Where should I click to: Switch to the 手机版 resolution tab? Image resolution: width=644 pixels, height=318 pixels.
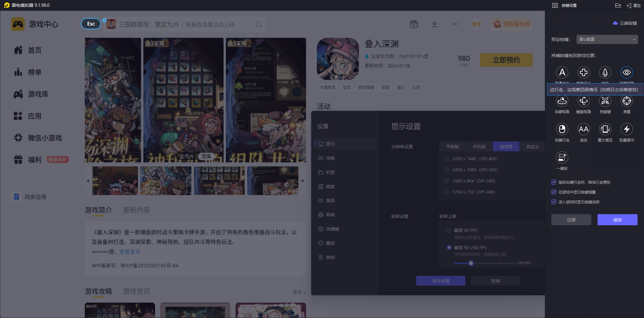pyautogui.click(x=479, y=147)
